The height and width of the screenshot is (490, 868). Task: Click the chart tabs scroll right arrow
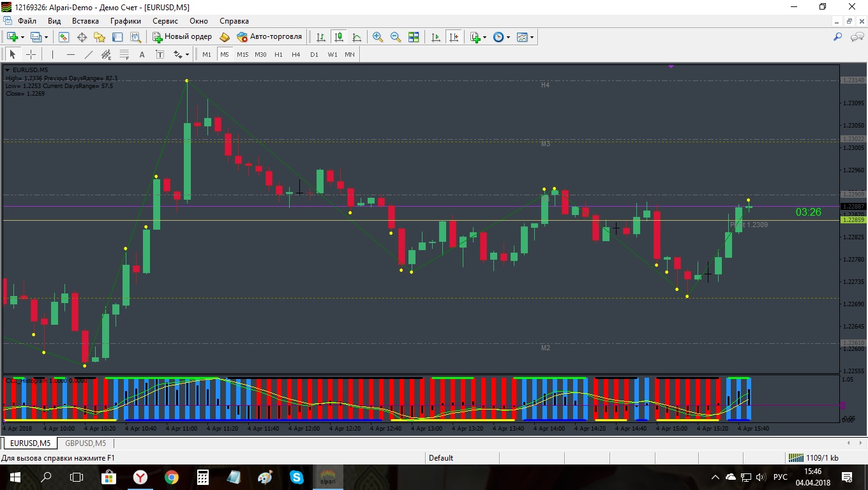point(859,443)
